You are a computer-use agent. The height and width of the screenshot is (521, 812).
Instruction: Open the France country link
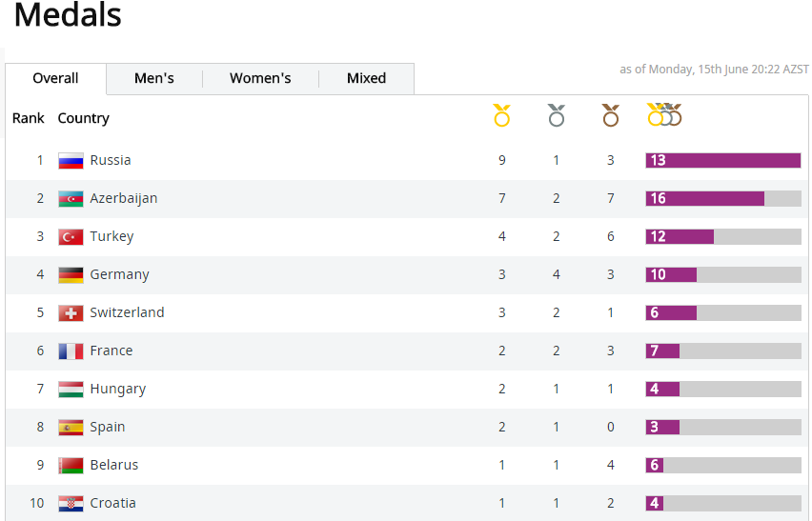[111, 351]
